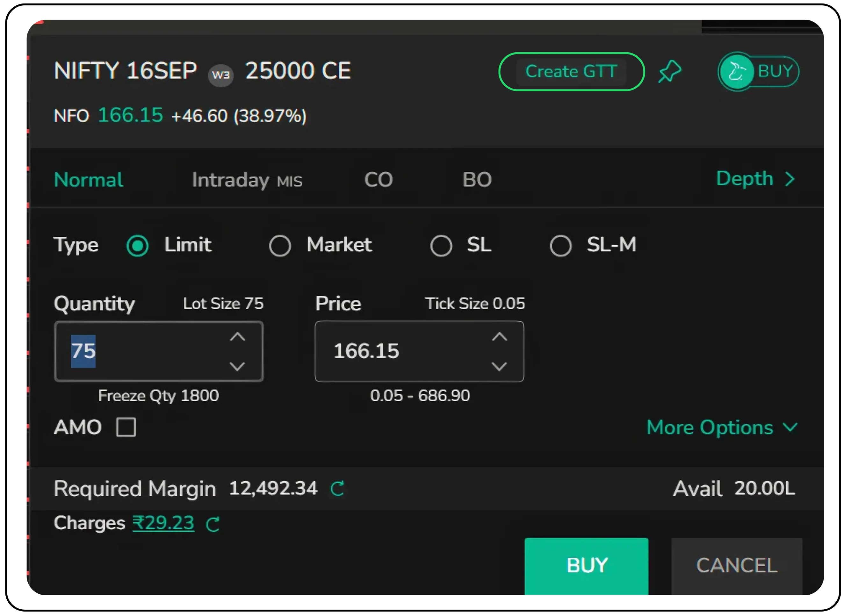Refresh the Required Margin value
Image resolution: width=850 pixels, height=616 pixels.
(337, 488)
